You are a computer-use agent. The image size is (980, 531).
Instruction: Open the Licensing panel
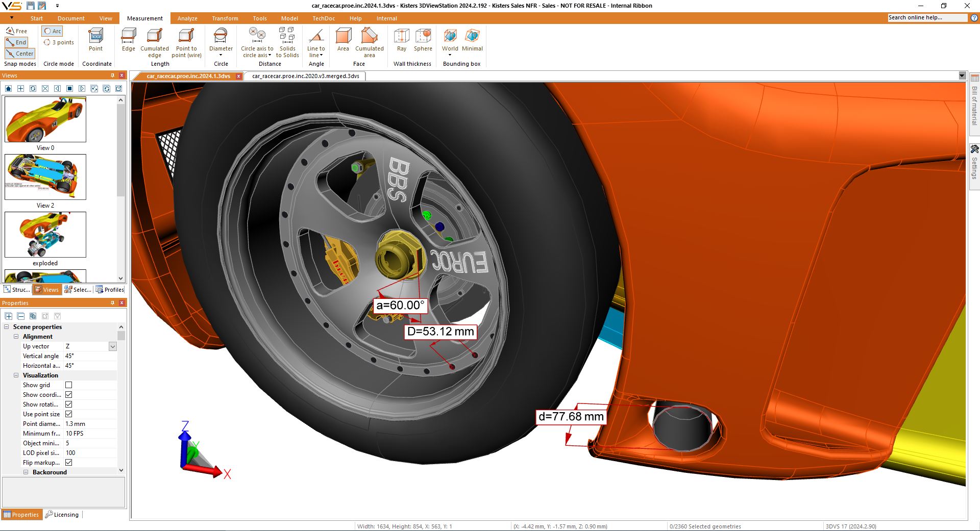pos(62,515)
